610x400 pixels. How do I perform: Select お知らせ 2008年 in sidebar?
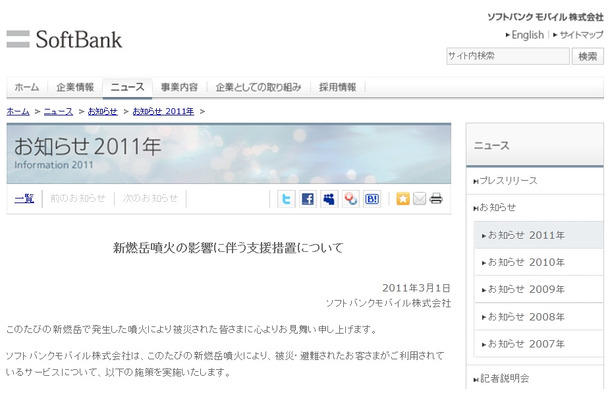point(538,317)
